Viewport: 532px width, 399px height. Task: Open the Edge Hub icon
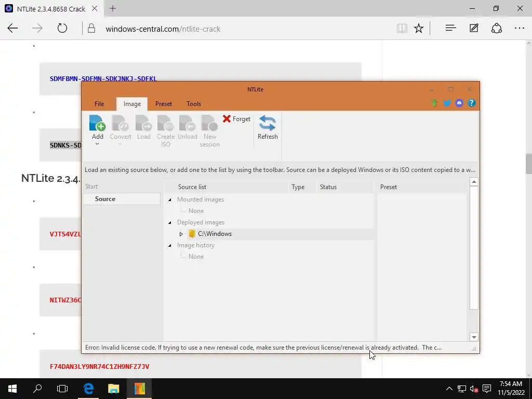click(x=450, y=29)
